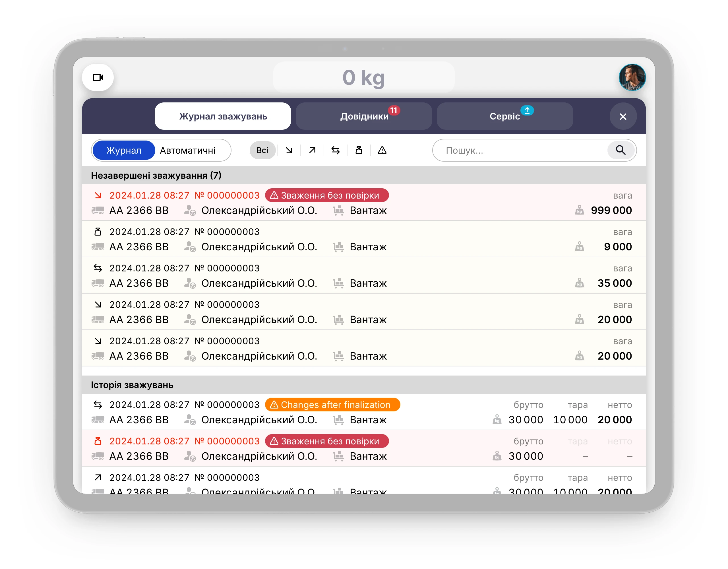Filter by incoming down-right arrow icon
The width and height of the screenshot is (728, 569).
tap(289, 151)
